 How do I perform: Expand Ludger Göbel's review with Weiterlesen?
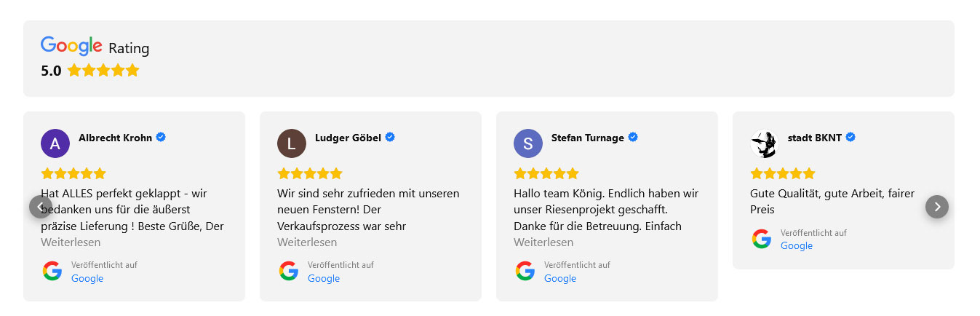pyautogui.click(x=307, y=242)
